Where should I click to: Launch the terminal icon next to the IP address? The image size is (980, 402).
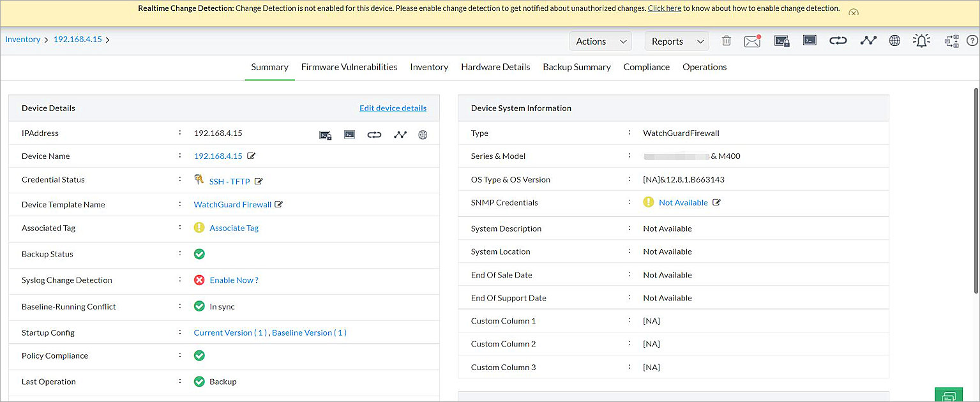coord(349,134)
